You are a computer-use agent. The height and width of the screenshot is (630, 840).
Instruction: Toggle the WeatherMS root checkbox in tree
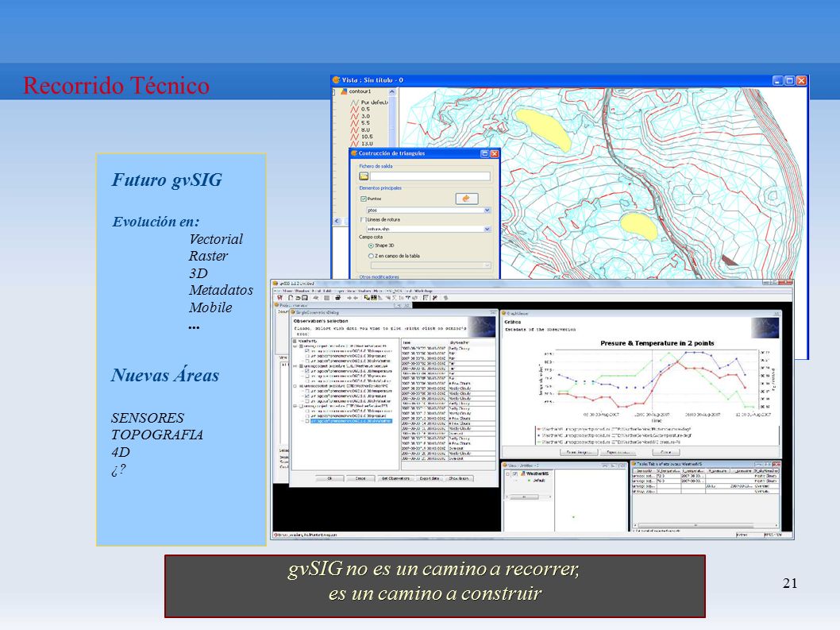(x=295, y=341)
